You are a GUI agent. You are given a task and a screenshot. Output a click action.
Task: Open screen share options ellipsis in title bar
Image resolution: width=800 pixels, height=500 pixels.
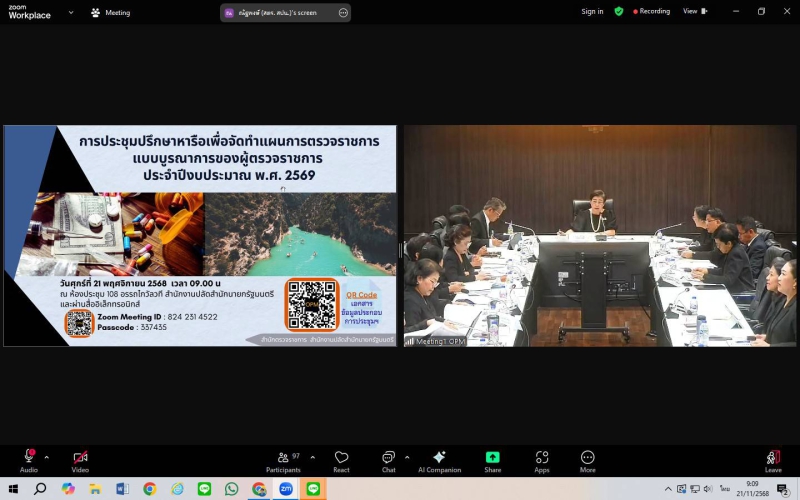click(343, 12)
